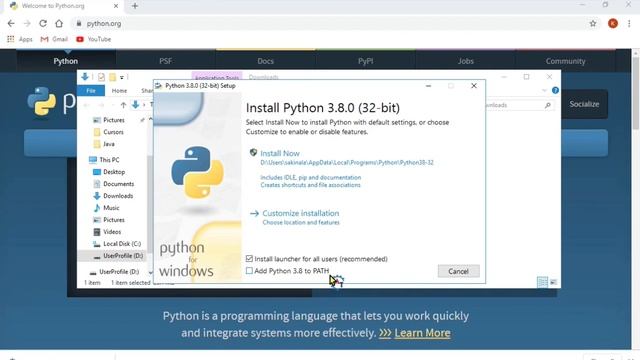Close the Welcome to Python.org tab
The image size is (640, 360).
116,6
